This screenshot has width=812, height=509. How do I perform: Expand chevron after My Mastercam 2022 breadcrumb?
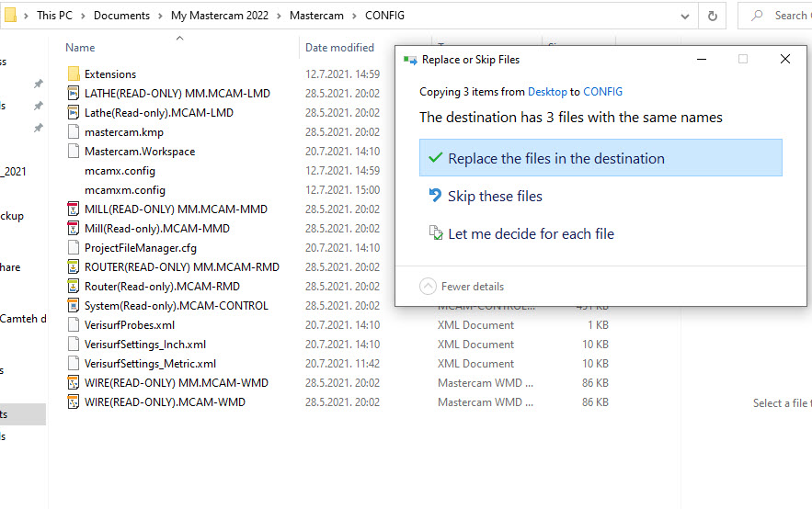pyautogui.click(x=279, y=16)
